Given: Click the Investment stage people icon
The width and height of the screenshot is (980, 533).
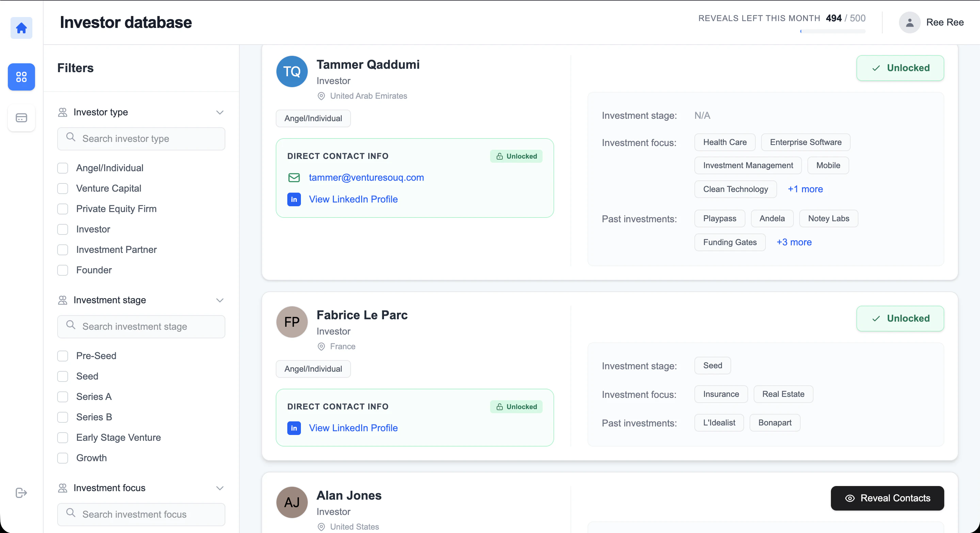Looking at the screenshot, I should coord(62,300).
